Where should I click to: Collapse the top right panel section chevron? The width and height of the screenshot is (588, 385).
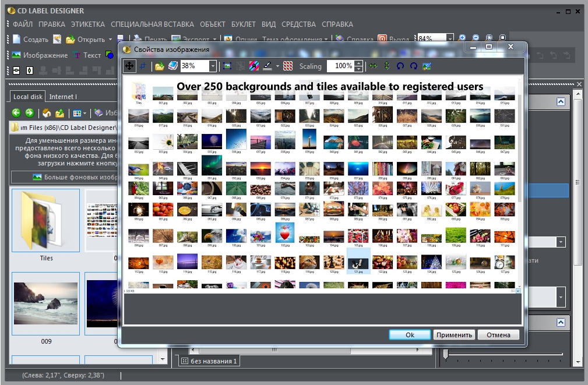(x=561, y=101)
